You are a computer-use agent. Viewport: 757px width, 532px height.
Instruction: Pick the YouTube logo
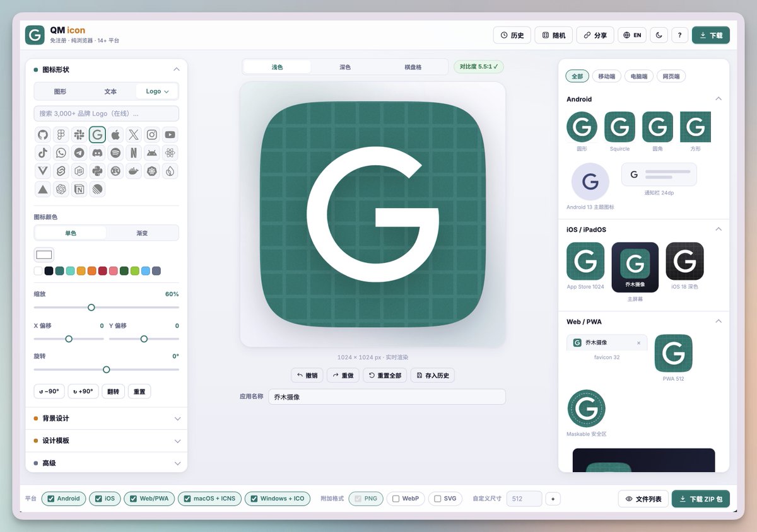click(x=170, y=134)
